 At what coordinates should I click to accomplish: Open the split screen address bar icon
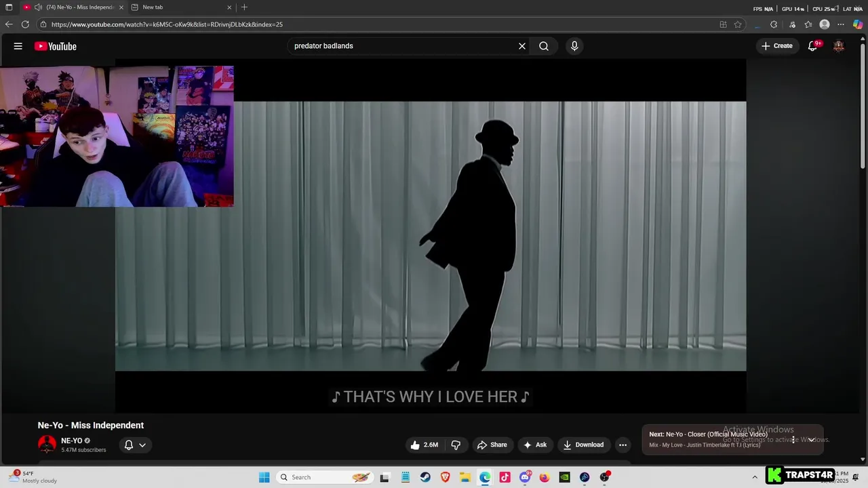[x=723, y=24]
